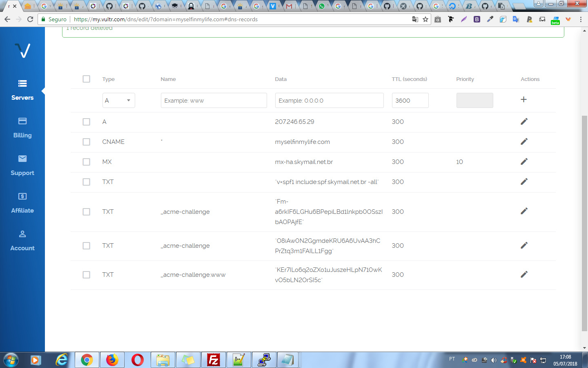588x368 pixels.
Task: Go to Servers in sidebar
Action: click(x=22, y=98)
